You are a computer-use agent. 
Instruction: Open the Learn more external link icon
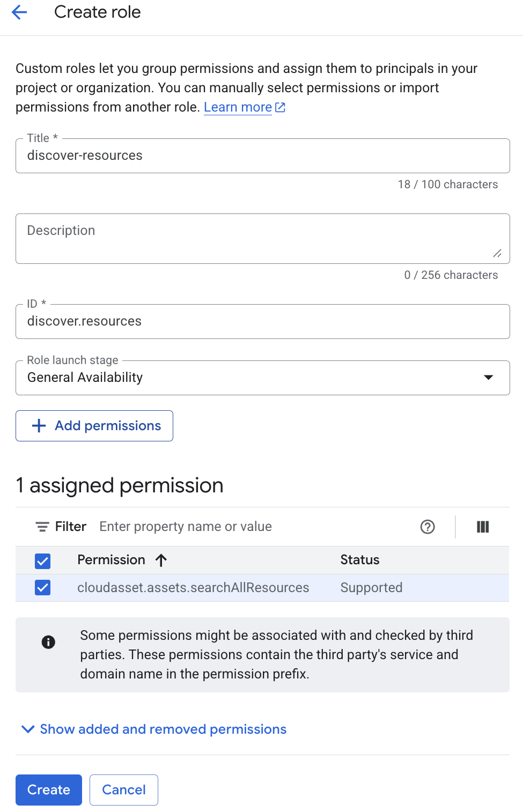coord(280,107)
